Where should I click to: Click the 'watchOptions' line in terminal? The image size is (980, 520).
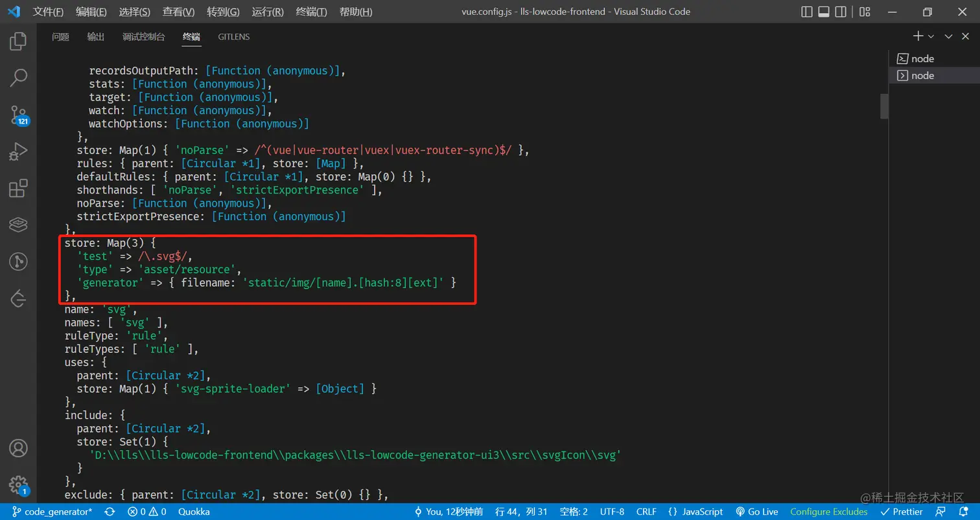pyautogui.click(x=199, y=124)
